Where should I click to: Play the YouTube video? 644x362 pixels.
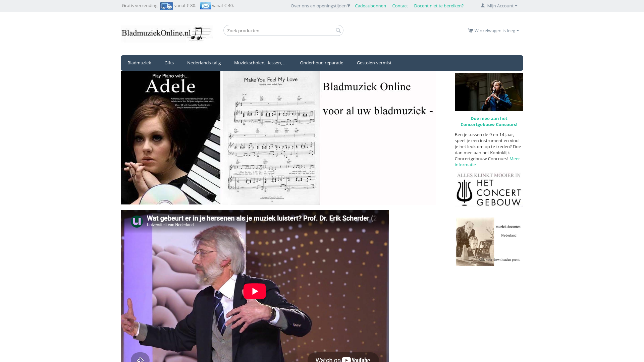click(255, 291)
